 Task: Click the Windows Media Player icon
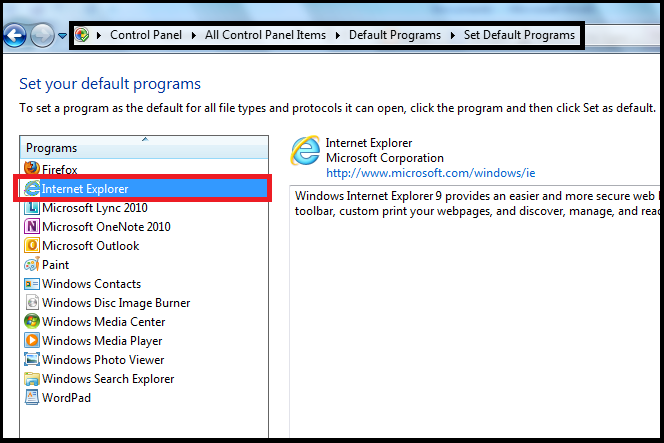32,341
